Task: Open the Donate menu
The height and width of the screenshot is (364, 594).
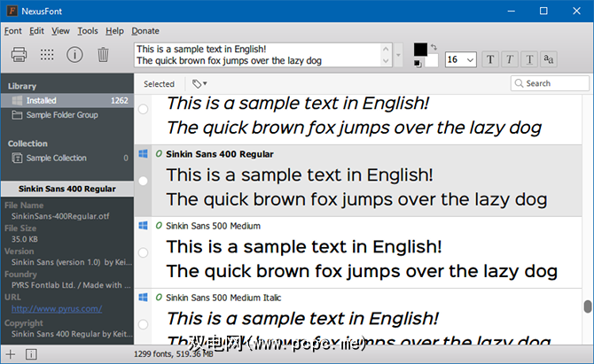Action: (x=145, y=30)
